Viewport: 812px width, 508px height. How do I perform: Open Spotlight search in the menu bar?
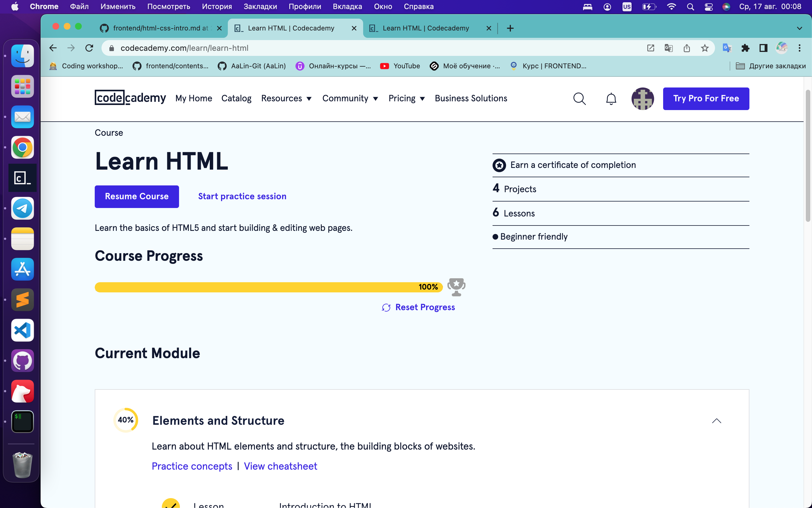(690, 7)
